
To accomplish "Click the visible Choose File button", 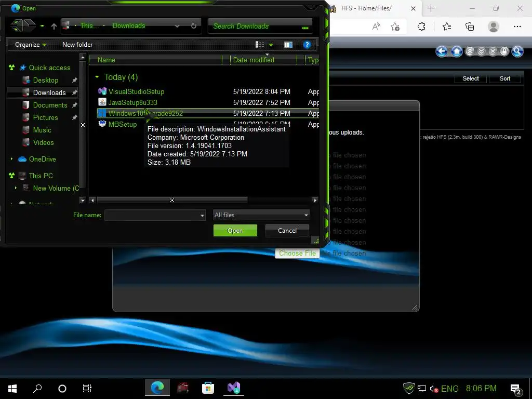I will pyautogui.click(x=297, y=253).
